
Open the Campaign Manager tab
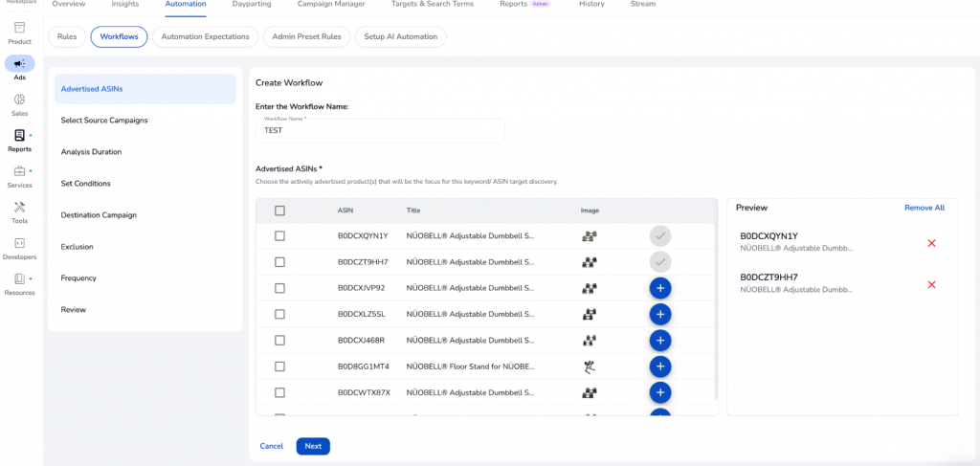click(x=331, y=4)
